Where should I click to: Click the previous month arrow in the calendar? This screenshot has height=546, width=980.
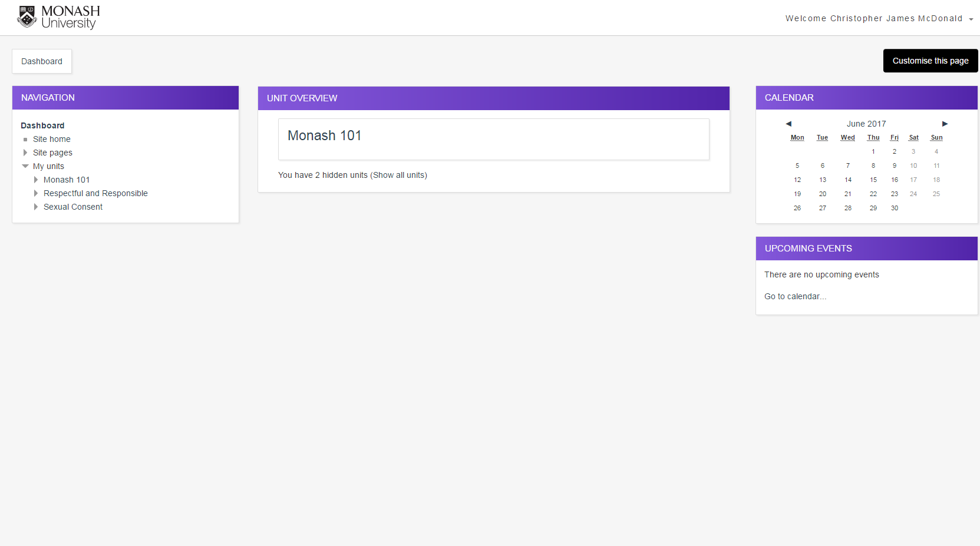(x=788, y=124)
